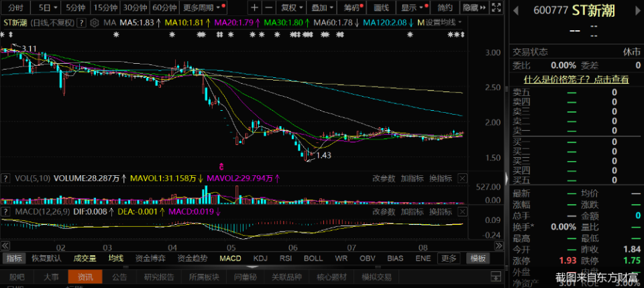Image resolution: width=644 pixels, height=288 pixels.
Task: Switch to 分时 intraday chart
Action: 15,7
